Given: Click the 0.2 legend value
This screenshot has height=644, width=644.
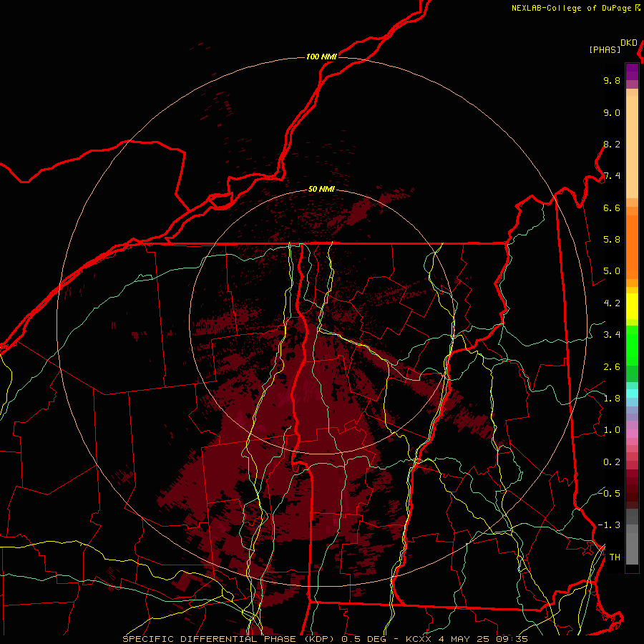Looking at the screenshot, I should [612, 462].
